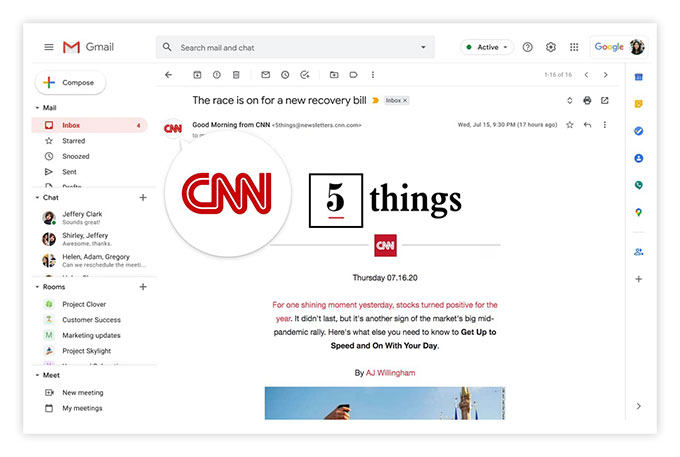Screen dimensions: 680x457
Task: Show search options dropdown arrow
Action: (x=423, y=47)
